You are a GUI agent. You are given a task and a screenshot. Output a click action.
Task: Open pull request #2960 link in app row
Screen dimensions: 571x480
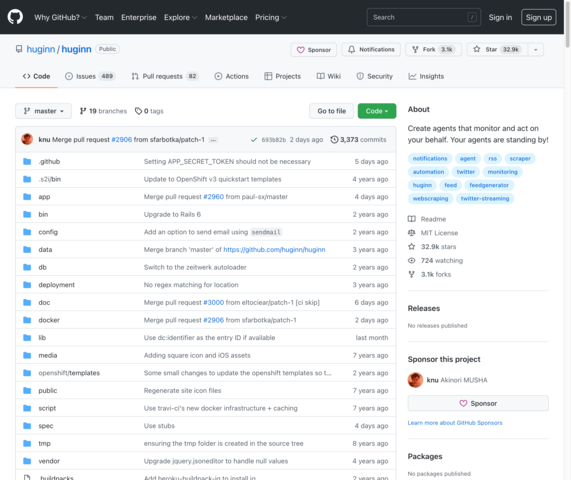213,197
